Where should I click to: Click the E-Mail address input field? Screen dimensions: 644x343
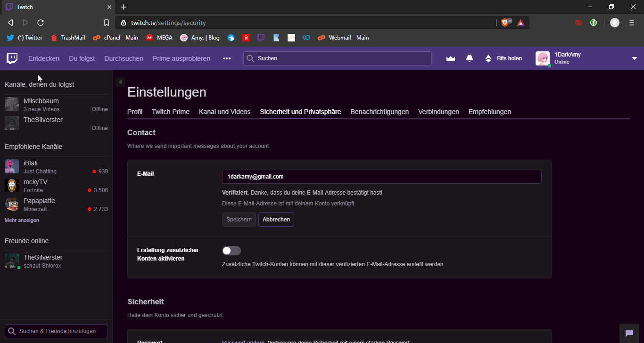coord(381,177)
